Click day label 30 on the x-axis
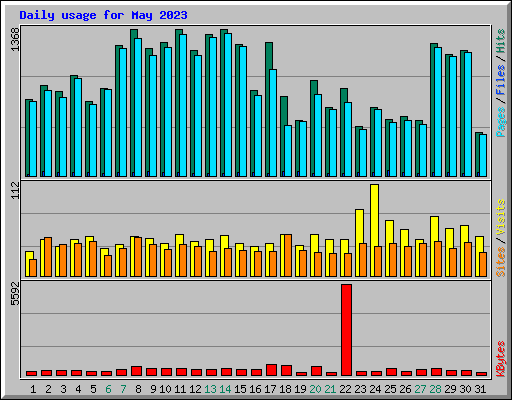The image size is (512, 400). 465,389
